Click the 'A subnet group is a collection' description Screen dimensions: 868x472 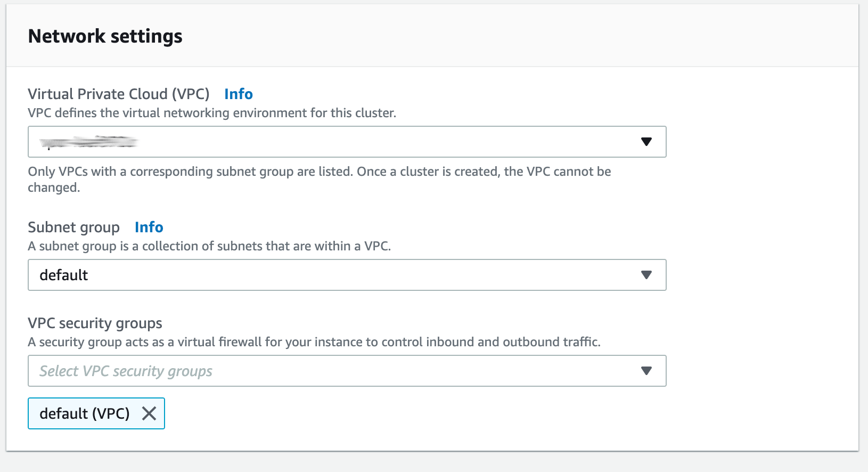point(209,246)
